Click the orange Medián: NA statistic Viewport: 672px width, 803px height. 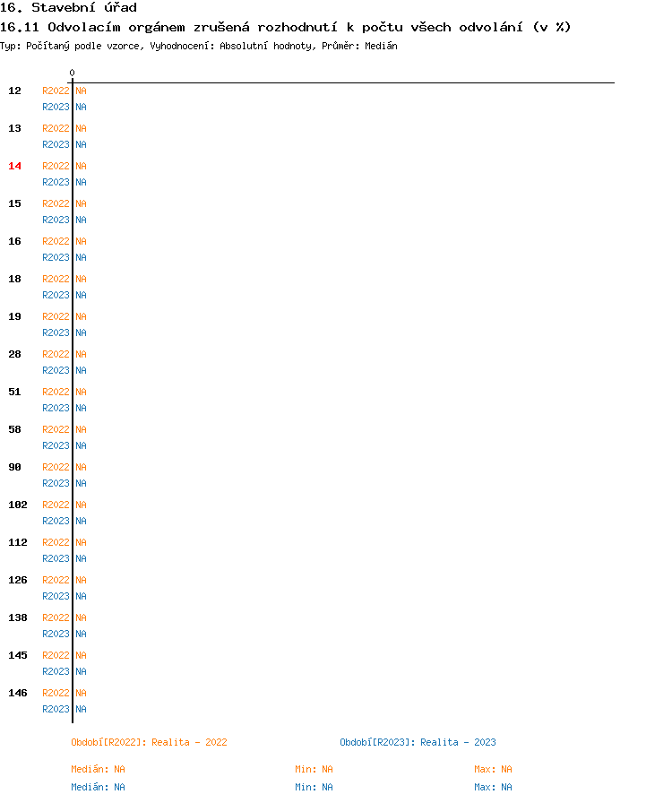pos(98,769)
